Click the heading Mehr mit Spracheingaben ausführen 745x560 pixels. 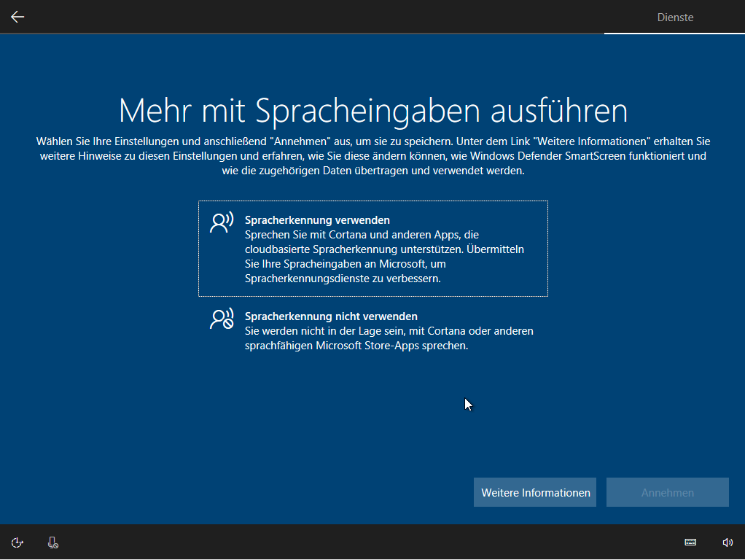373,111
